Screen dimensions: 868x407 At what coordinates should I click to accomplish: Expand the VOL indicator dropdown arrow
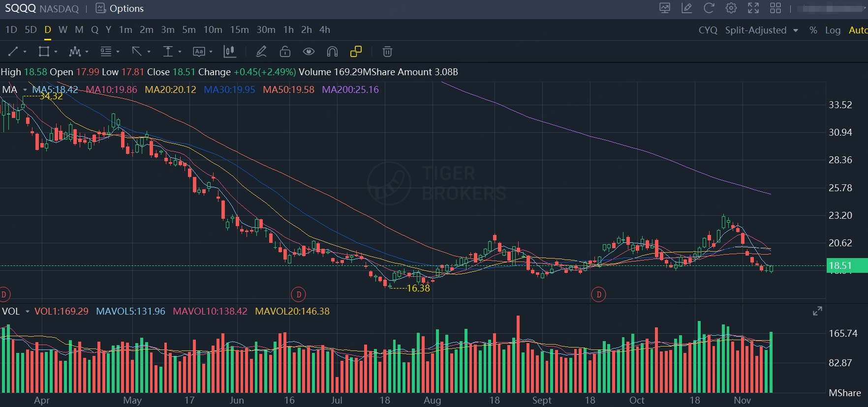tap(28, 312)
